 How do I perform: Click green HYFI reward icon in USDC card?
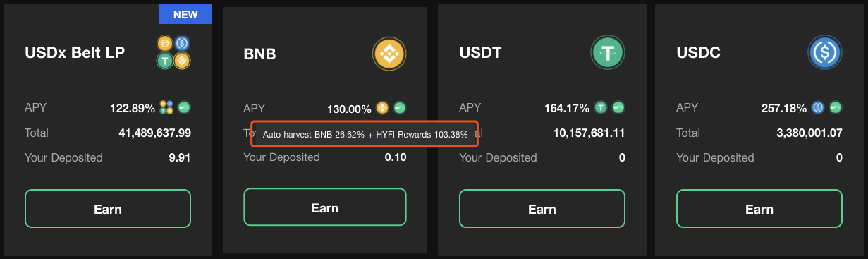click(x=836, y=107)
